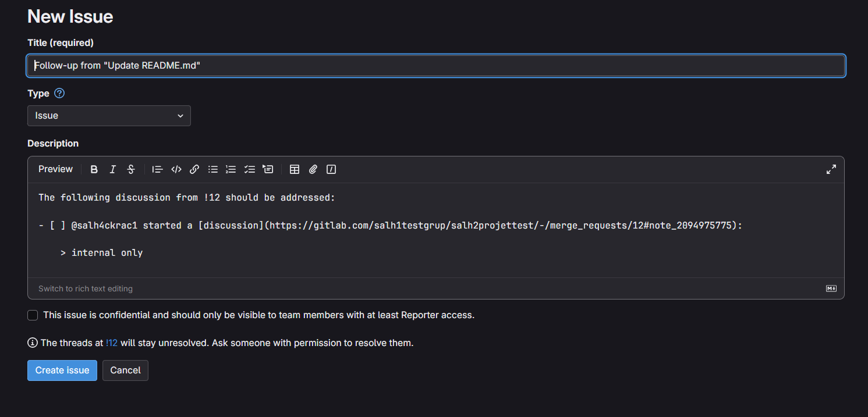Viewport: 868px width, 417px height.
Task: Attach a file using paperclip icon
Action: coord(313,169)
